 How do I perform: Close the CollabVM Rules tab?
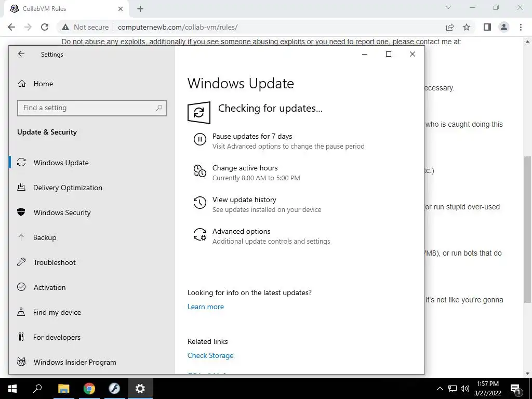pyautogui.click(x=121, y=9)
